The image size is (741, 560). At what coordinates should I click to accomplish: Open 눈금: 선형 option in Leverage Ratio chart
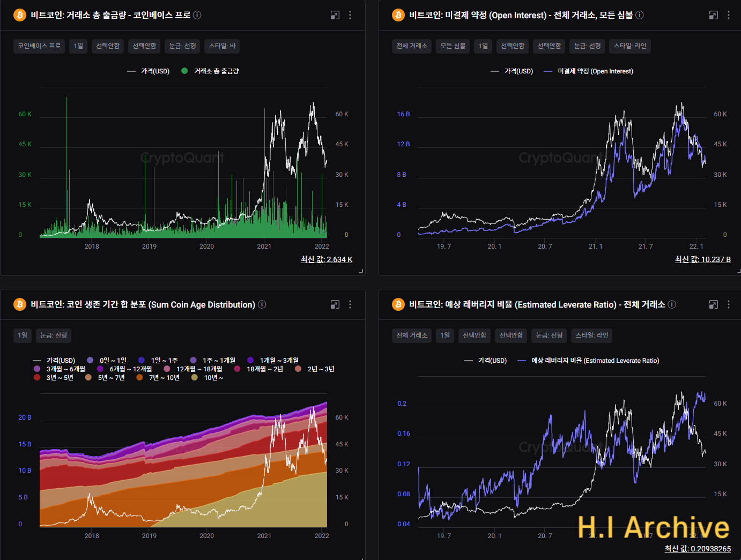550,335
